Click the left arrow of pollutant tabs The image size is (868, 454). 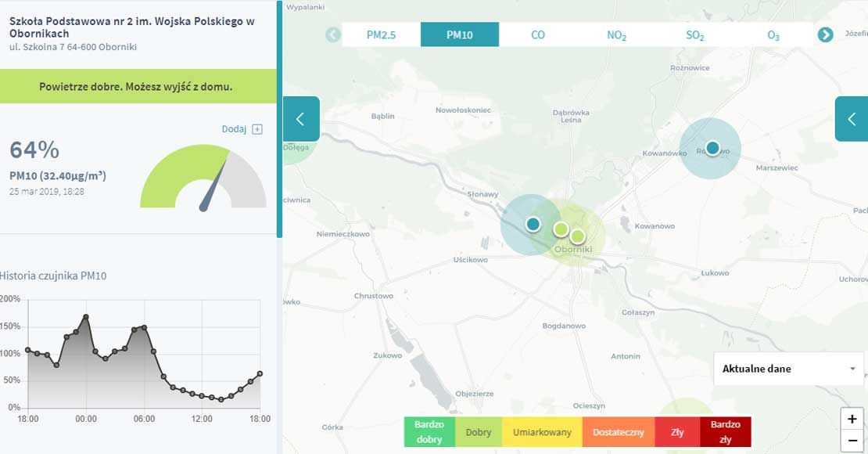click(333, 34)
